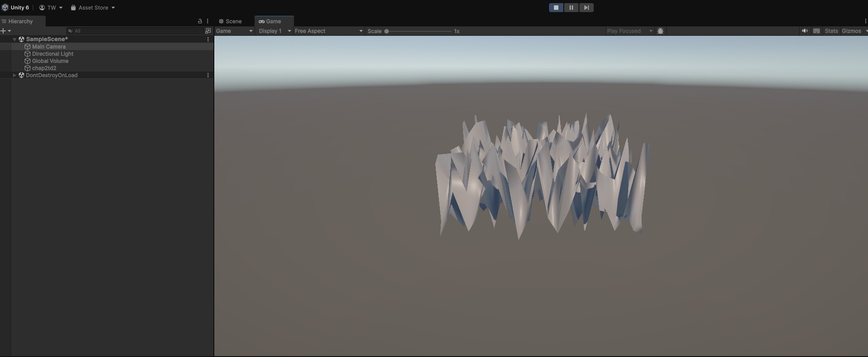This screenshot has height=357, width=868.
Task: Expand the DontDestroyOnLoad scene
Action: pyautogui.click(x=15, y=75)
